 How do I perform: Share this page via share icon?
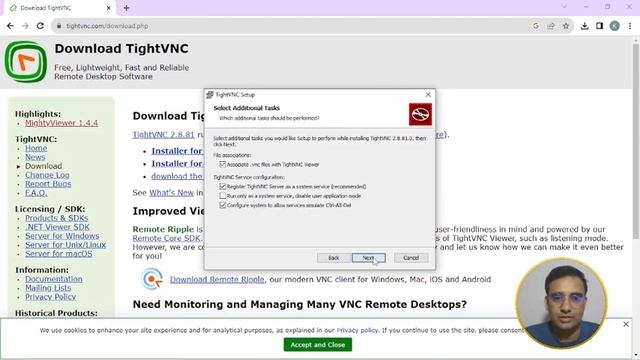(x=551, y=26)
